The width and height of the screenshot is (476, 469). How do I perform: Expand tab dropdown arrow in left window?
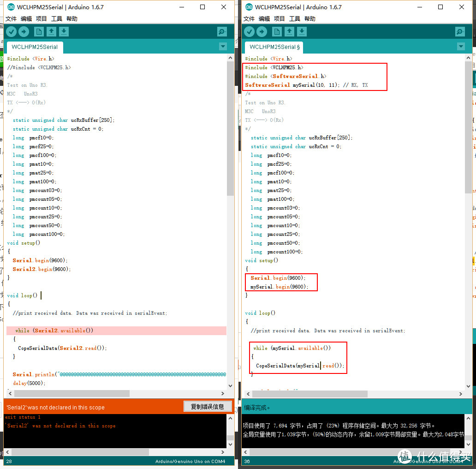(223, 47)
